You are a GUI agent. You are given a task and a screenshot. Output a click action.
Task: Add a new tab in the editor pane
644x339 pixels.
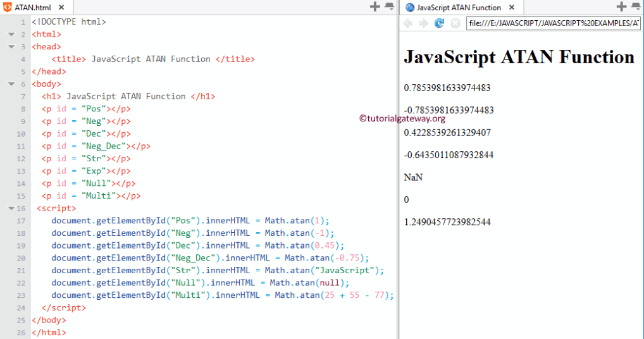pos(375,7)
